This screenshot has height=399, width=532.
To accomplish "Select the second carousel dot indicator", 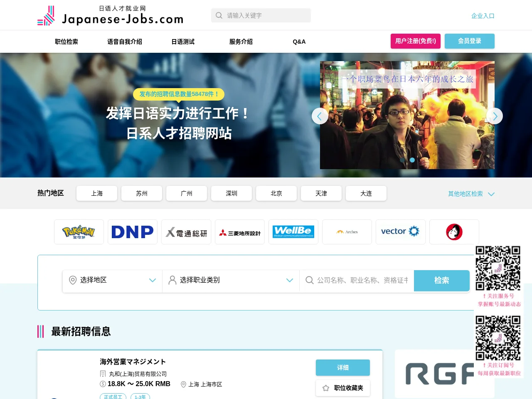I will coord(412,160).
